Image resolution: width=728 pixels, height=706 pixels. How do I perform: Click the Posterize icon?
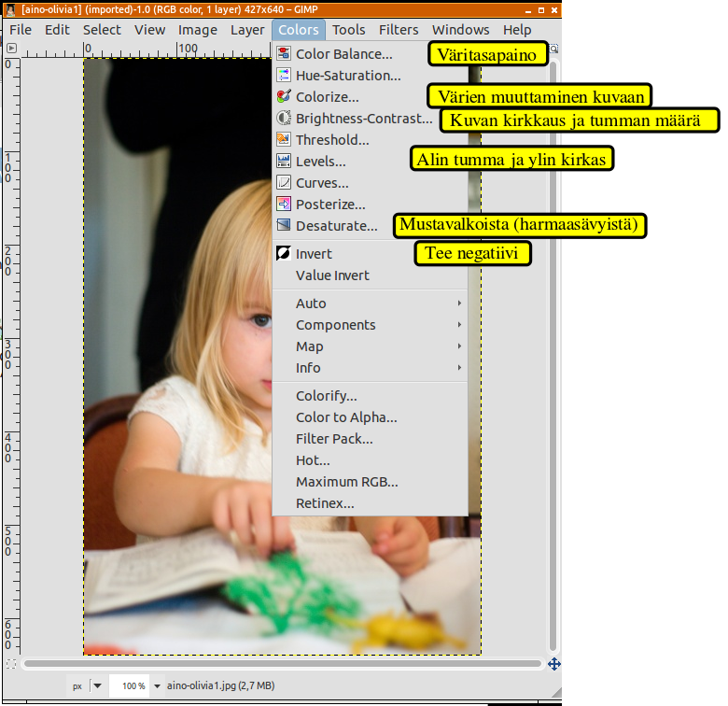coord(284,204)
